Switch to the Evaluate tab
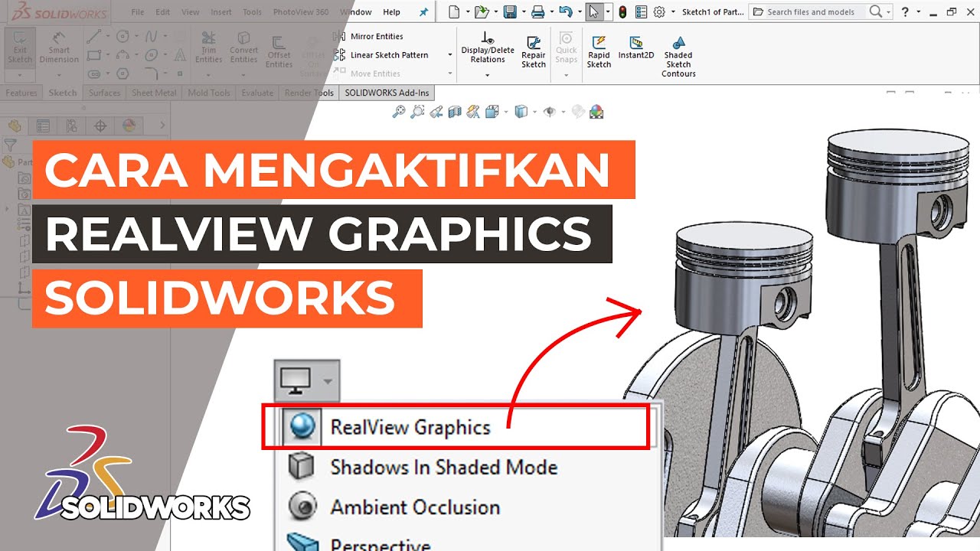Screen dimensions: 980x551 click(257, 93)
